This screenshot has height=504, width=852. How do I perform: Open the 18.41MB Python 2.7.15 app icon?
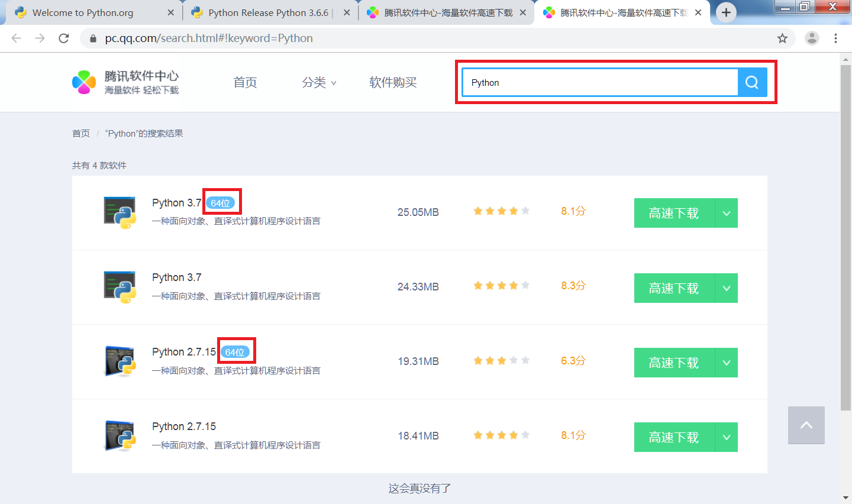120,436
